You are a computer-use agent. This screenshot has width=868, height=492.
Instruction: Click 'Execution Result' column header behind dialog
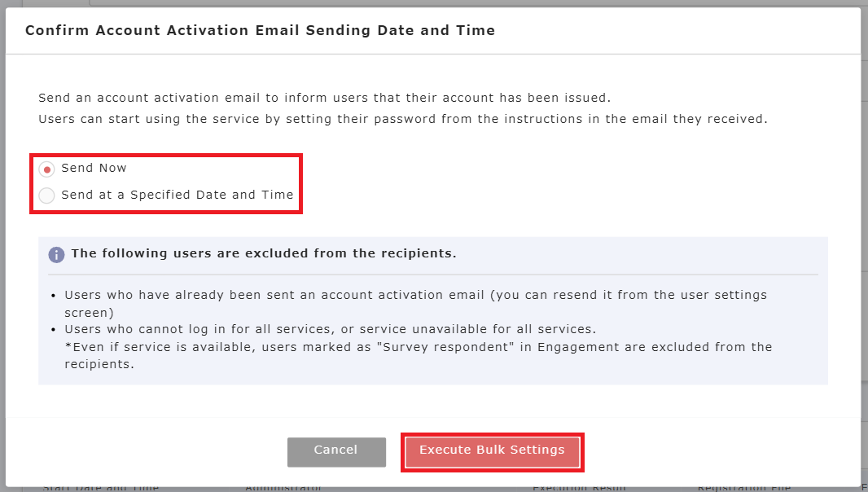pos(579,488)
